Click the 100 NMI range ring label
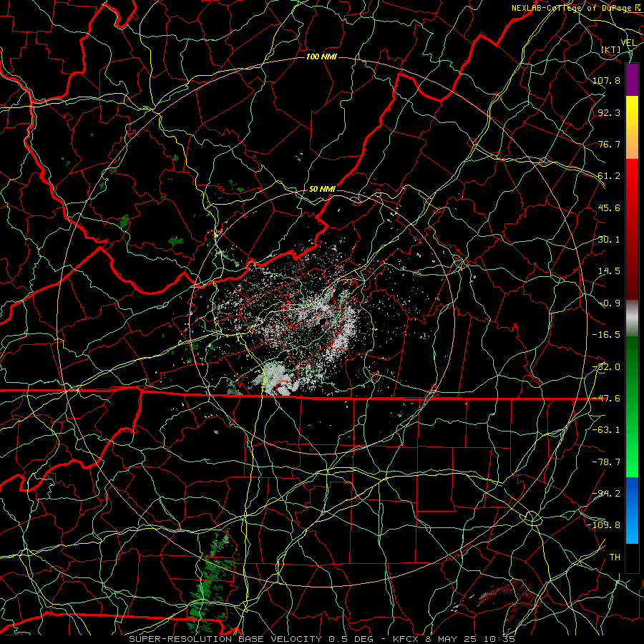Screen dimensions: 644x644 point(321,57)
